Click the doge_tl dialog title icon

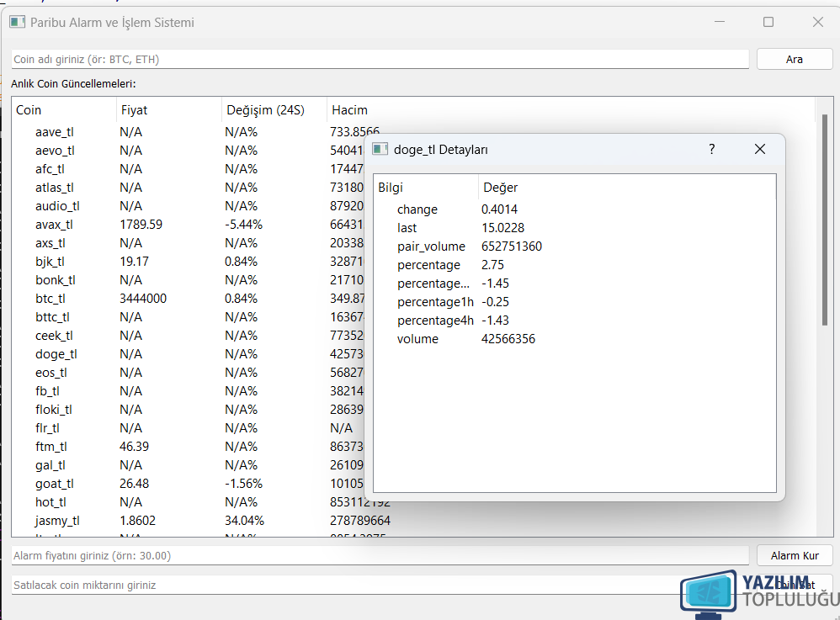(x=380, y=150)
